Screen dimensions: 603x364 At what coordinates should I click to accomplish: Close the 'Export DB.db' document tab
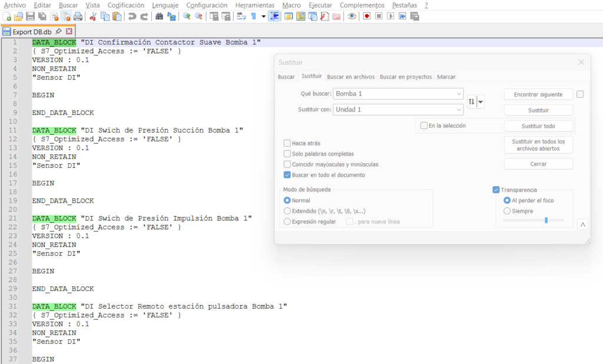[x=69, y=32]
